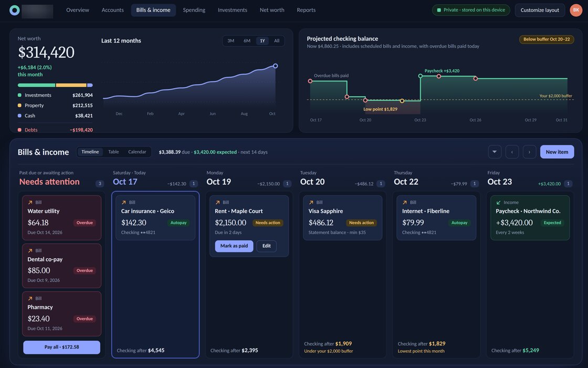Click the bill arrow icon on Water utility

coord(30,202)
